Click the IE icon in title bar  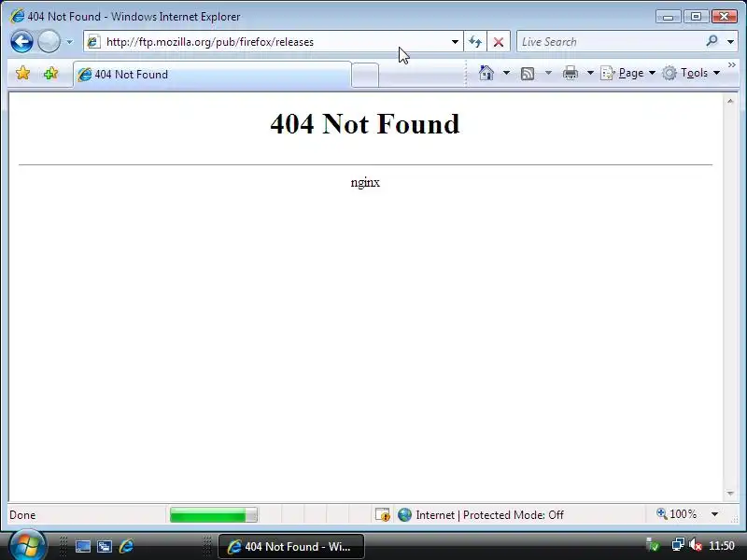(17, 16)
